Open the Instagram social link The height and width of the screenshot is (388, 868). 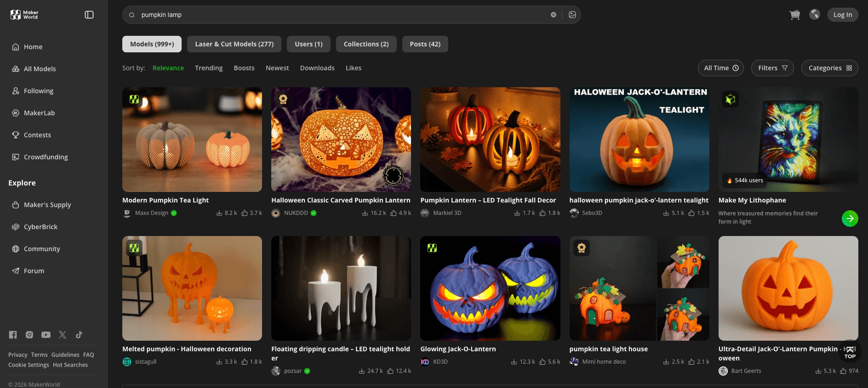[x=29, y=335]
